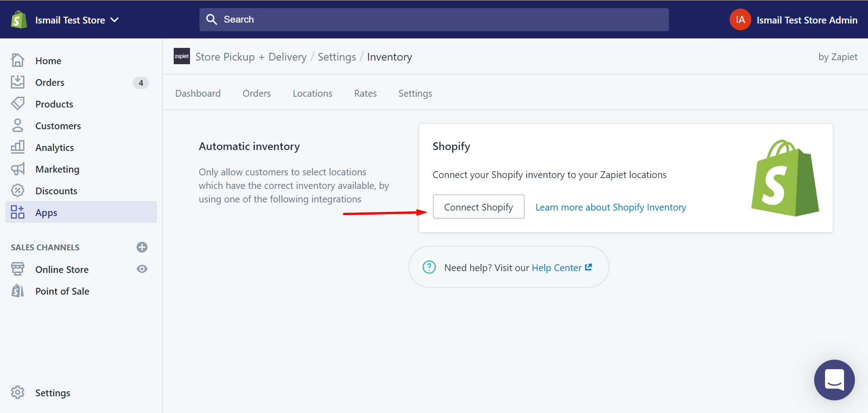868x413 pixels.
Task: Click the Shopify bag logo in header
Action: pos(19,19)
